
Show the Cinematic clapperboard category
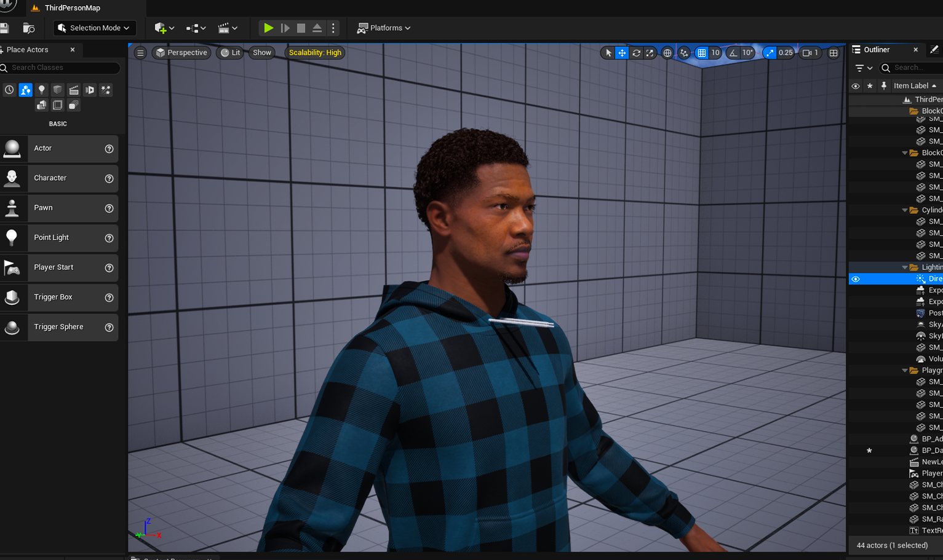coord(74,90)
